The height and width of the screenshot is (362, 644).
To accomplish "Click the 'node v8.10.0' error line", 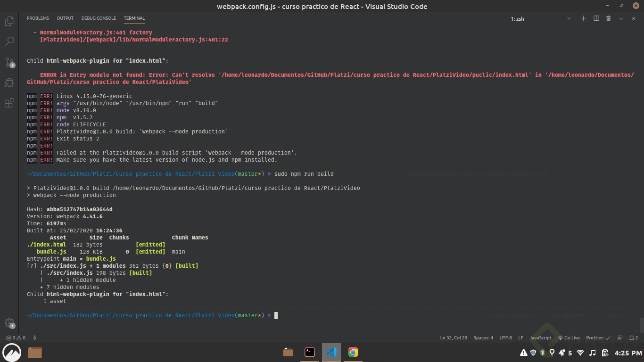I will (61, 110).
